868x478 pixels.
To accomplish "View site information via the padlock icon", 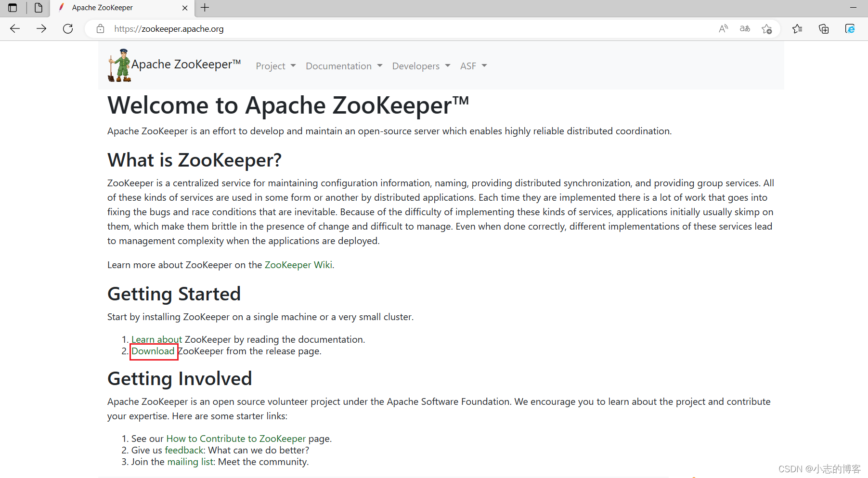I will (100, 28).
